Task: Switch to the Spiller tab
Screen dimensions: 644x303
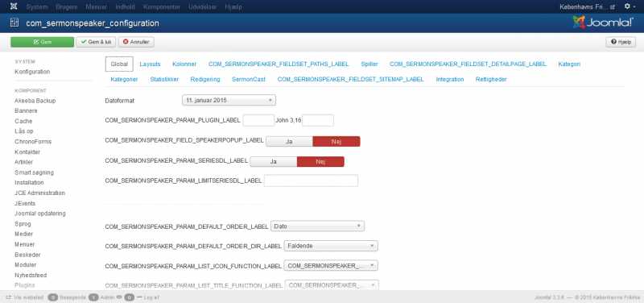Action: 369,64
